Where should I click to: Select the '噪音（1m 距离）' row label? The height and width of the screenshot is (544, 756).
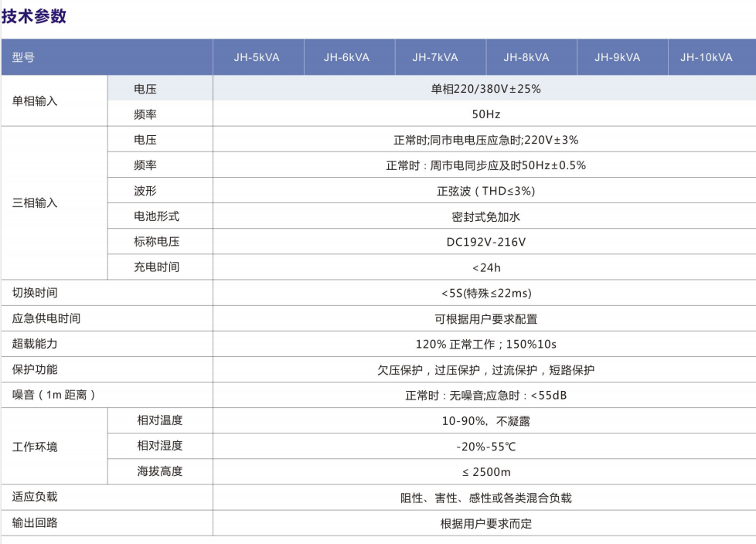54,395
